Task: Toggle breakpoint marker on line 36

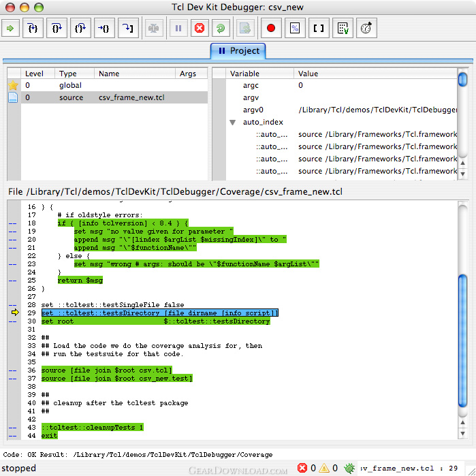Action: point(12,370)
